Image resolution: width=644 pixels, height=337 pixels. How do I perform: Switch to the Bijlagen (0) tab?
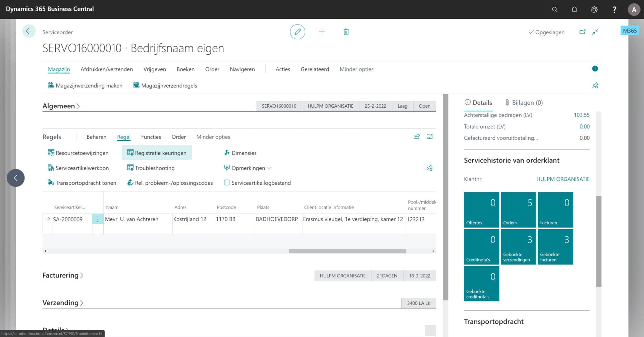[524, 103]
